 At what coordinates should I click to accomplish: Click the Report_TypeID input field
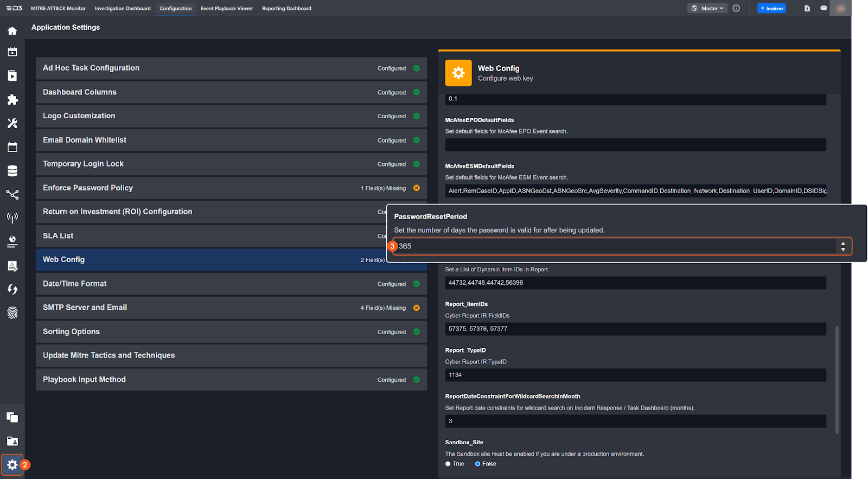click(635, 375)
